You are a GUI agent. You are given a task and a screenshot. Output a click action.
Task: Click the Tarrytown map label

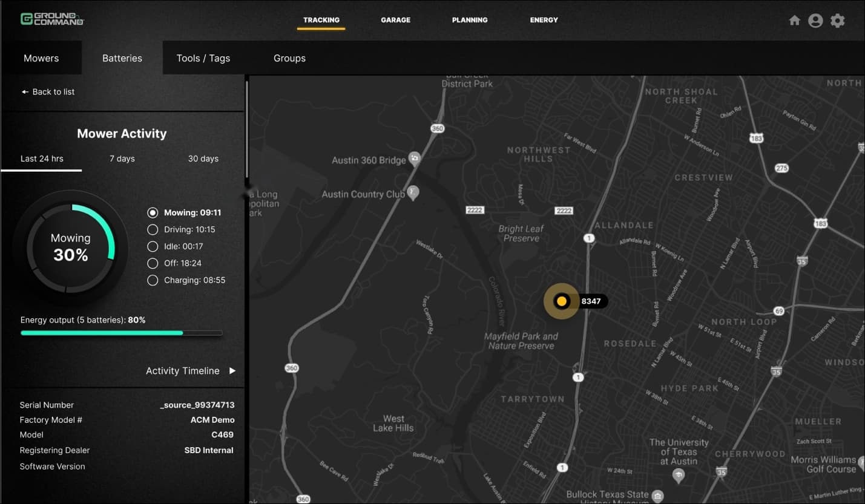pos(532,399)
